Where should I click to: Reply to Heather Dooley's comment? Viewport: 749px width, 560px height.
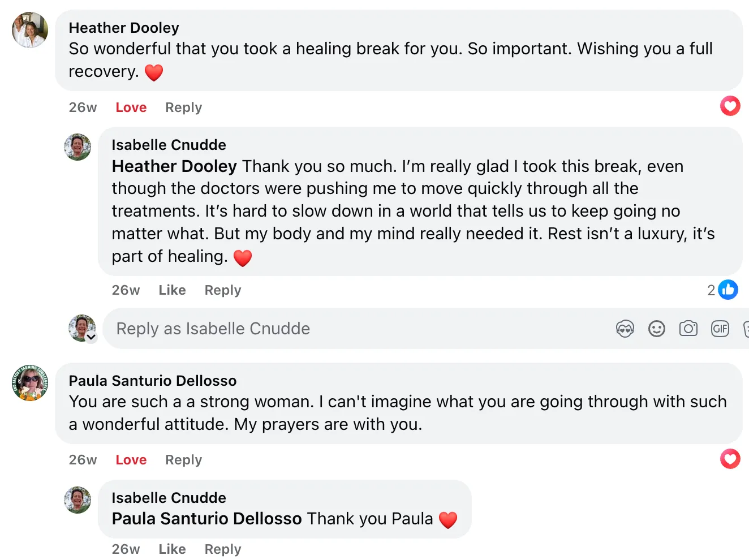[183, 107]
